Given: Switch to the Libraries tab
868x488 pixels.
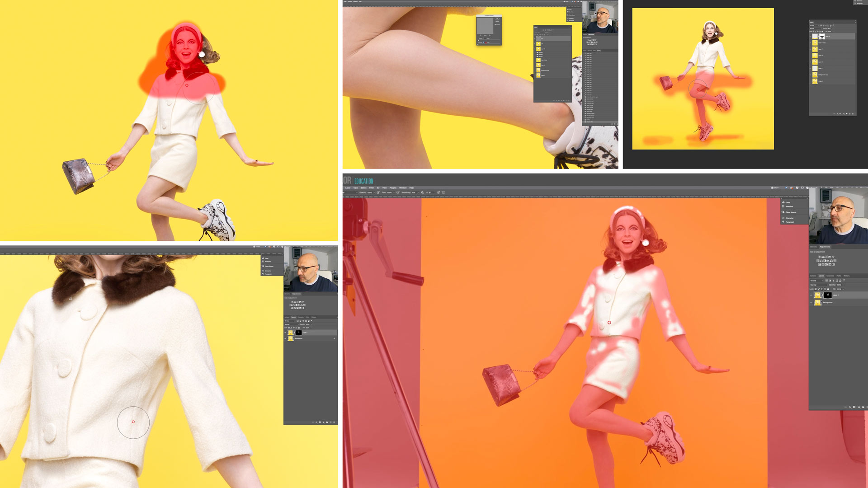Looking at the screenshot, I should pyautogui.click(x=814, y=247).
